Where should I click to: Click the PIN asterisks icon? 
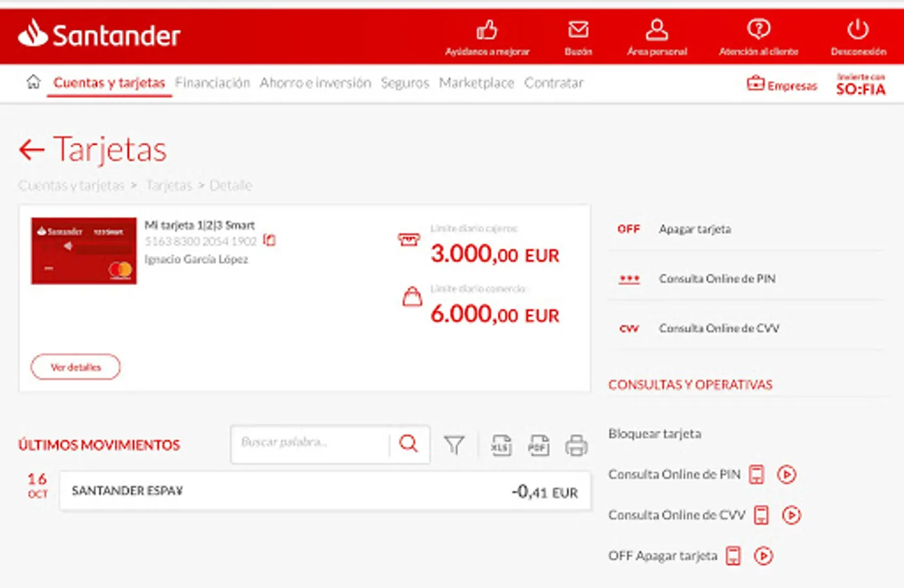(630, 280)
